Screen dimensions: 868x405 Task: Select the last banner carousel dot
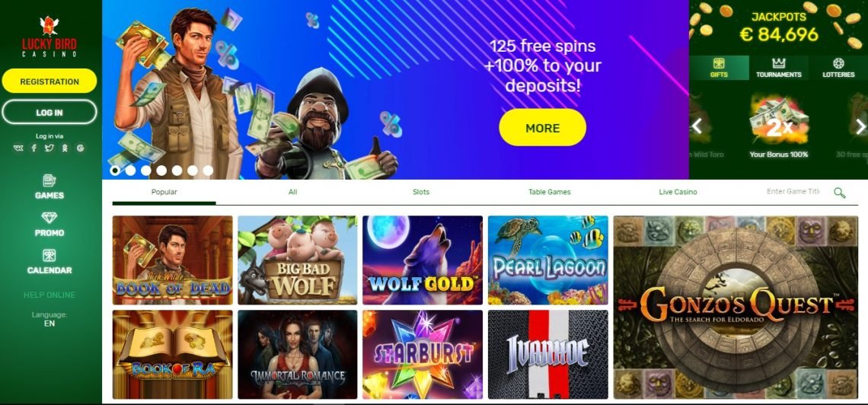208,171
